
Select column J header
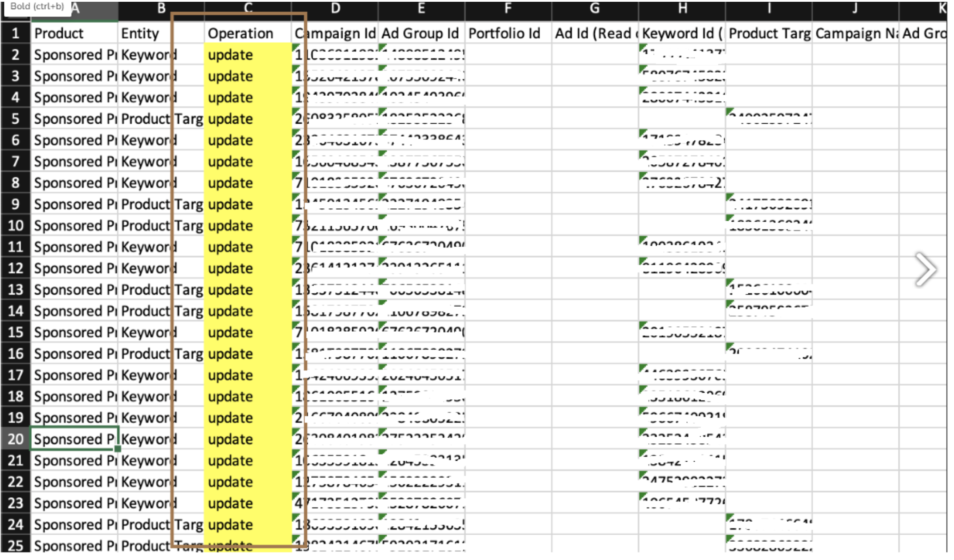pos(855,9)
